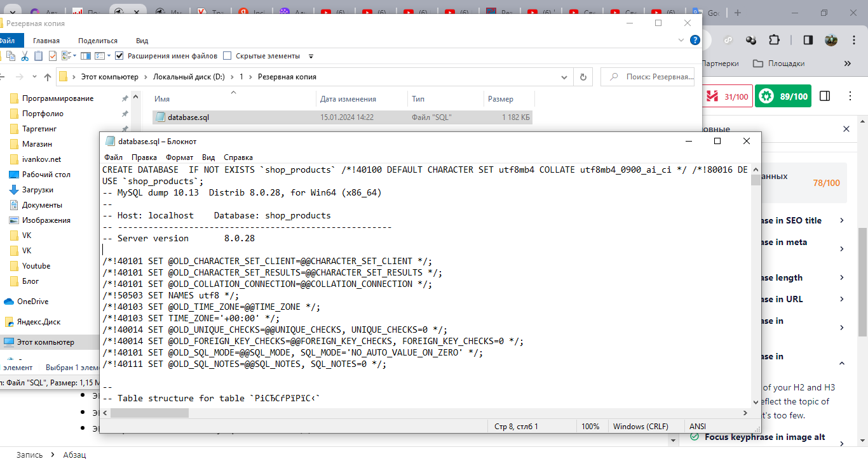Click the Notepad horizontal scrollbar thumb
Image resolution: width=868 pixels, height=459 pixels.
tap(149, 413)
